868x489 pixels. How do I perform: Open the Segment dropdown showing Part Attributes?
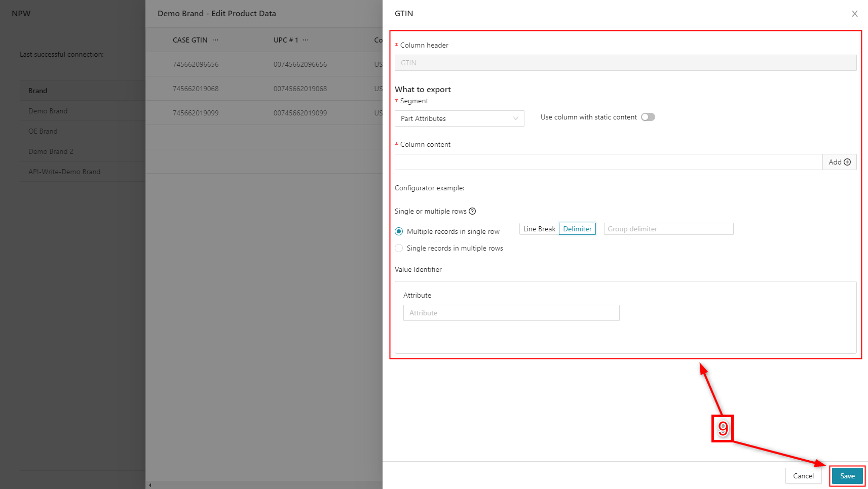click(459, 118)
